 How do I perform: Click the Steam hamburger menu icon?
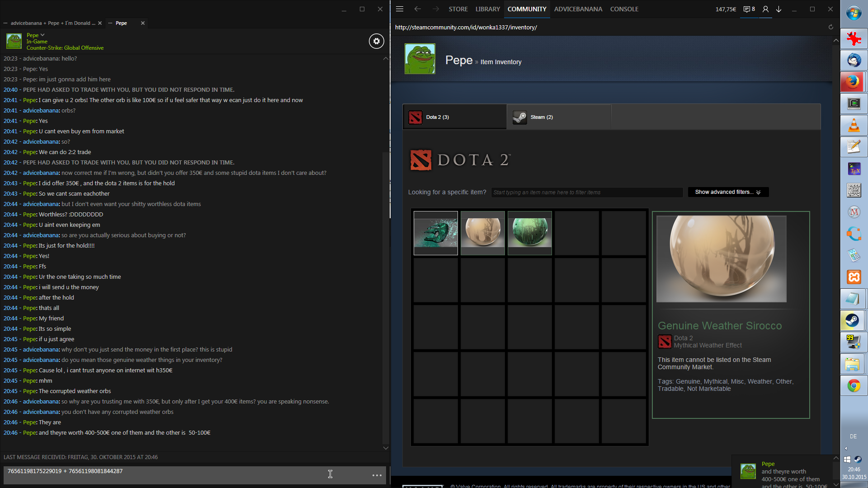(400, 9)
